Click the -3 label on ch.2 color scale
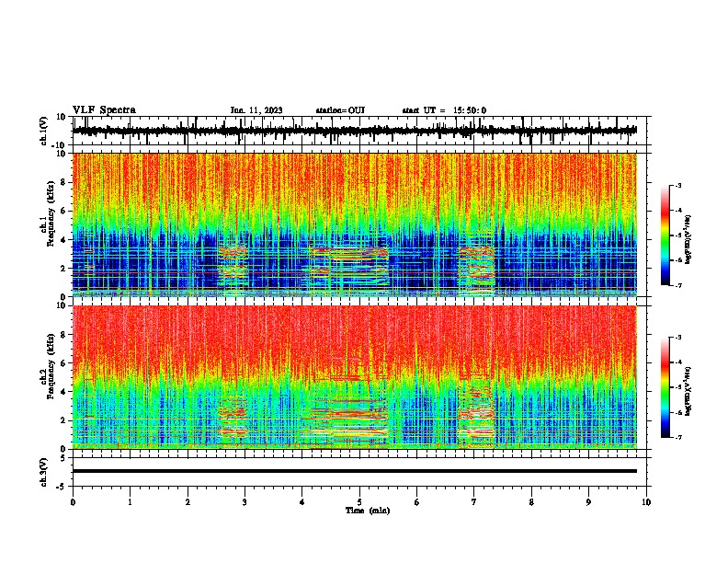 tap(677, 338)
